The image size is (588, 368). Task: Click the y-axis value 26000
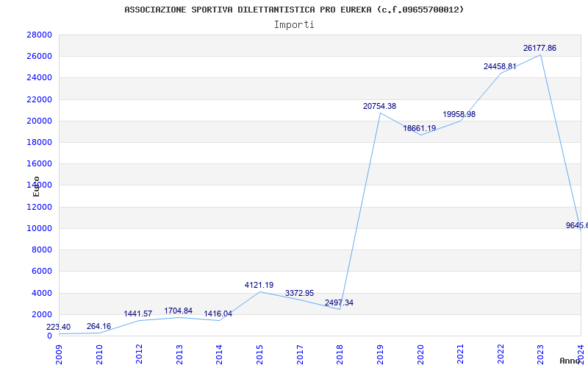pos(39,57)
